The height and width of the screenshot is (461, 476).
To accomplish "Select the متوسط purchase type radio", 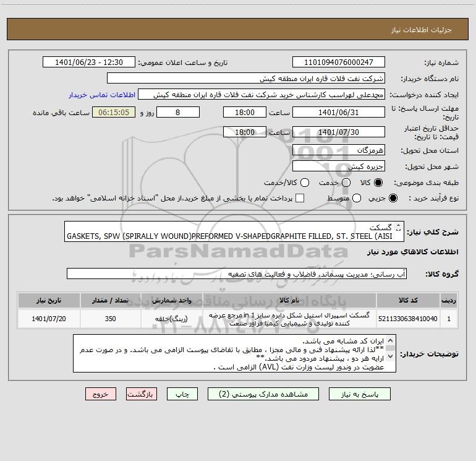I will (357, 198).
